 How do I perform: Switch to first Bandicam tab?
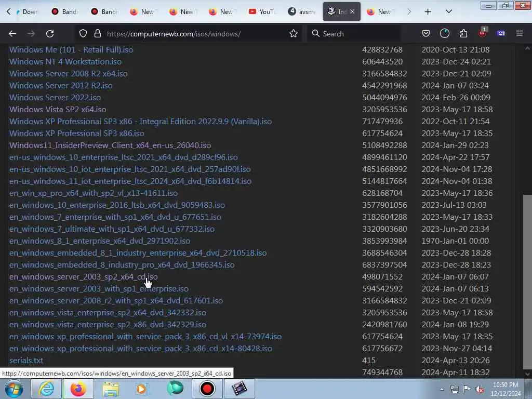(64, 12)
